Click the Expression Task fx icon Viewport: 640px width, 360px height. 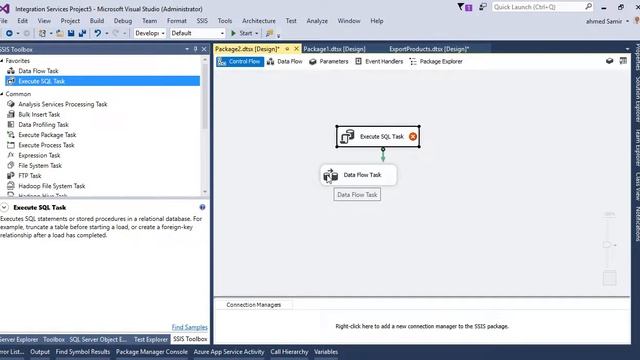(11, 155)
